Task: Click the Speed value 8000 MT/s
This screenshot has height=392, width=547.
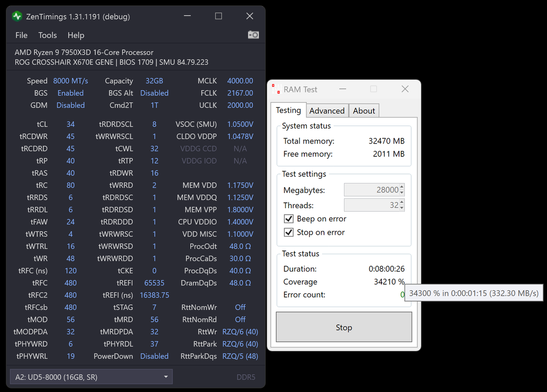Action: [71, 81]
